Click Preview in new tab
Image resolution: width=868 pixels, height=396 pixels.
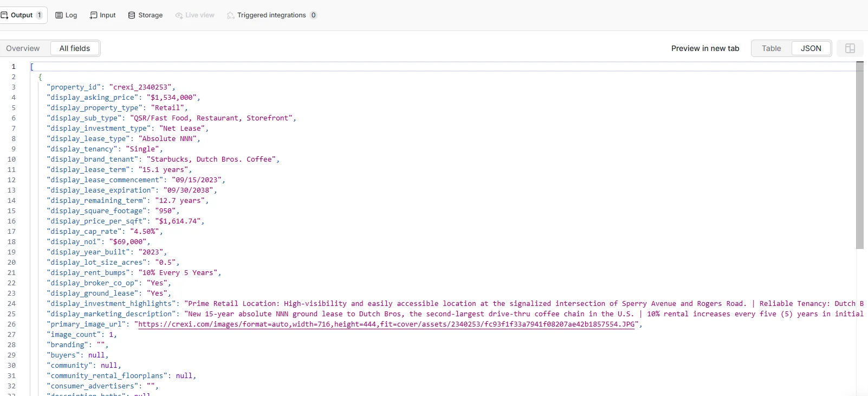(705, 48)
